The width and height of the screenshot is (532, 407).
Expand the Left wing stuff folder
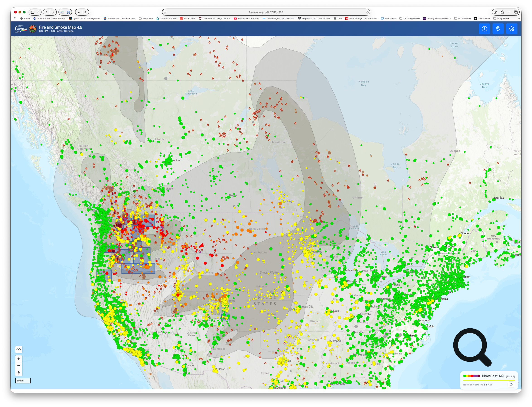coord(409,18)
